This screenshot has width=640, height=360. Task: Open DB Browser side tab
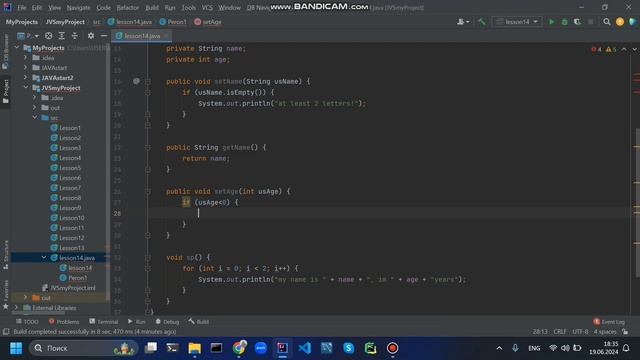point(6,52)
